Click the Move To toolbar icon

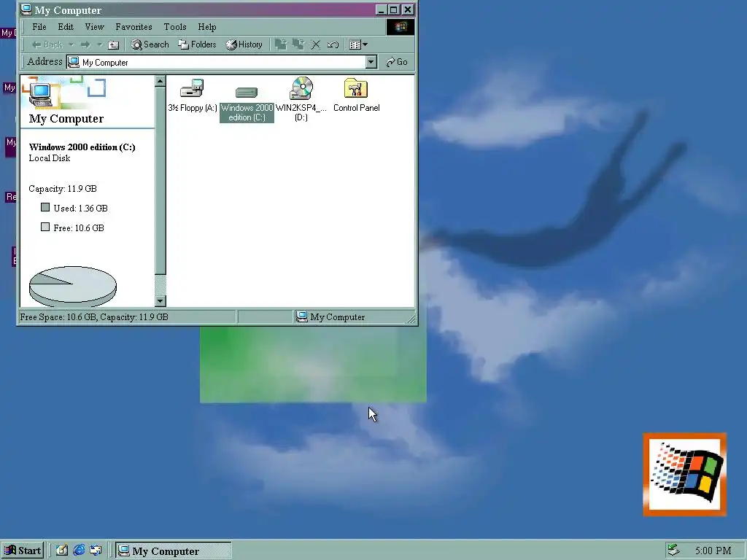click(281, 44)
